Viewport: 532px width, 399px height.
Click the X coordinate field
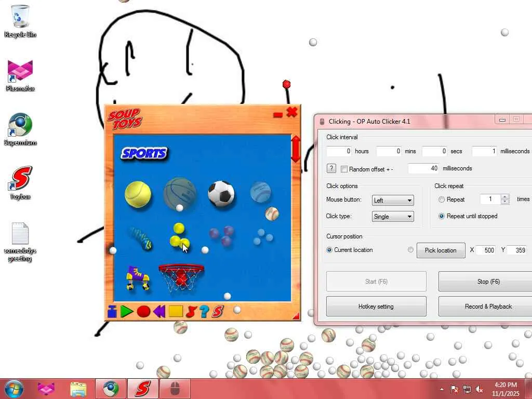tap(486, 250)
